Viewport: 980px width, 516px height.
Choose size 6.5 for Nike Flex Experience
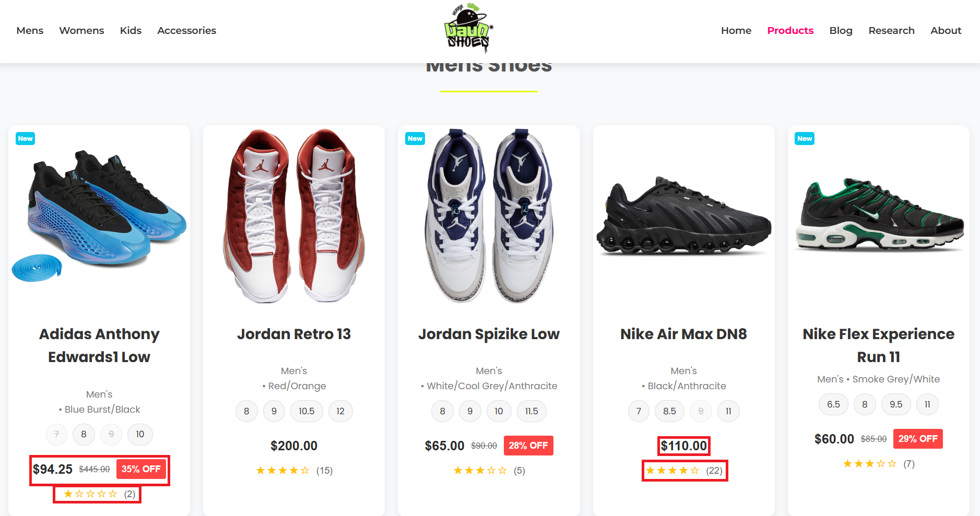tap(833, 404)
